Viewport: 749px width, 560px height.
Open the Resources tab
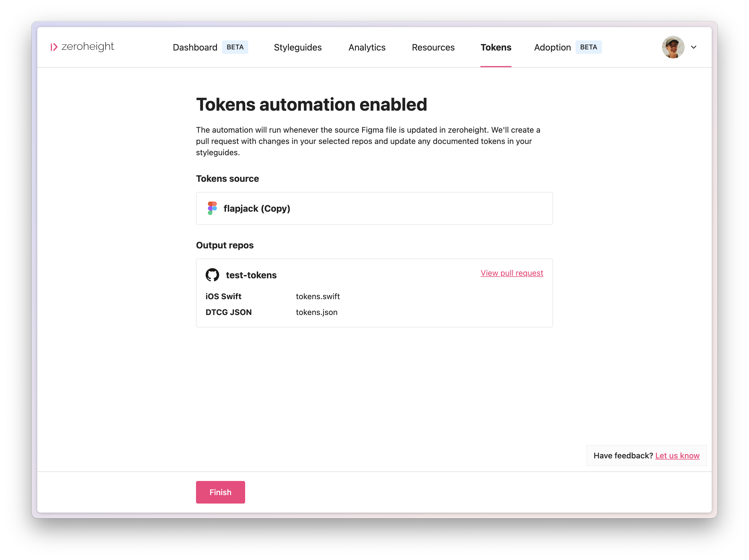pos(433,47)
